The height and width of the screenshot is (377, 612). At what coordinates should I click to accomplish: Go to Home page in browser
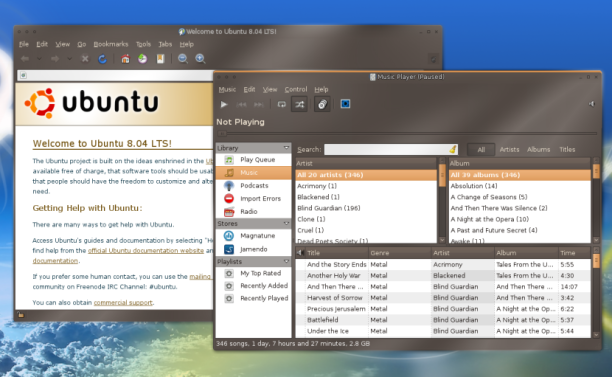[125, 59]
